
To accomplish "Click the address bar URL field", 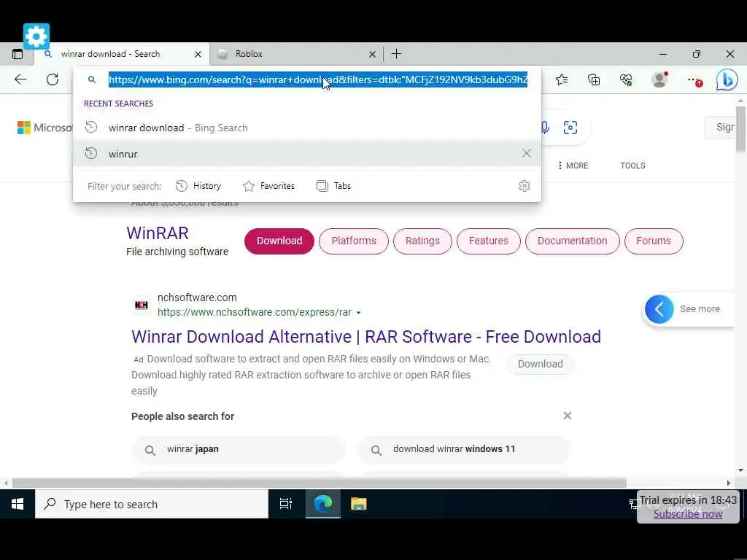I will (x=318, y=79).
